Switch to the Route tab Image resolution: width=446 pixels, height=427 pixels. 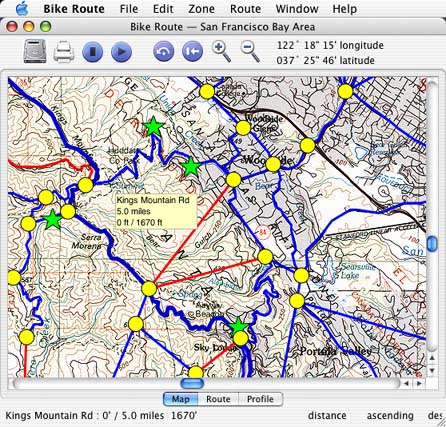click(218, 399)
